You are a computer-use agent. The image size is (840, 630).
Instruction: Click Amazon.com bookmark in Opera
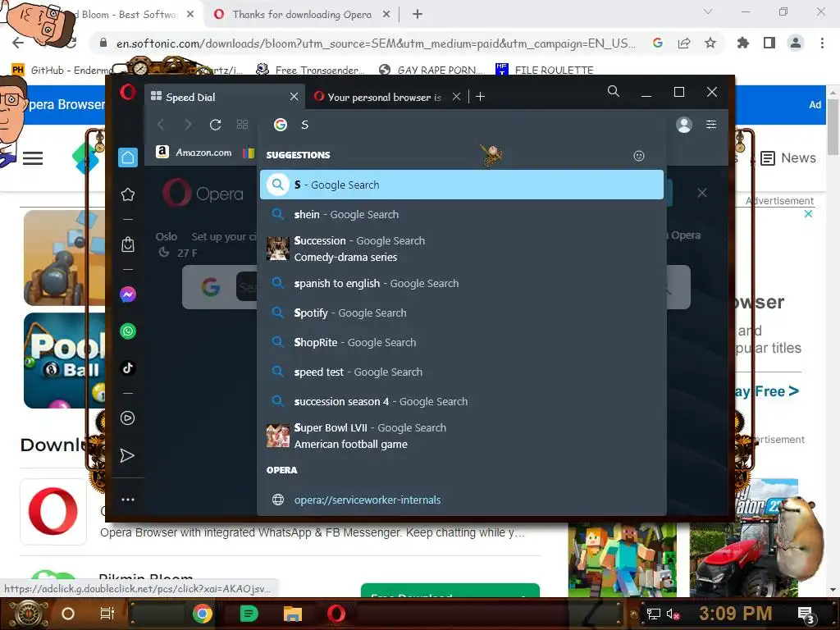coord(194,153)
